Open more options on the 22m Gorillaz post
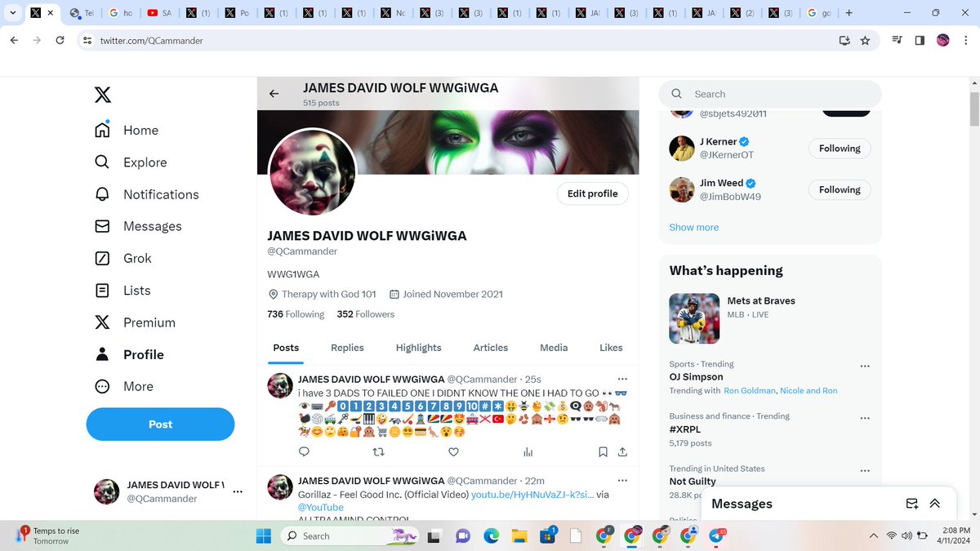 click(x=622, y=481)
